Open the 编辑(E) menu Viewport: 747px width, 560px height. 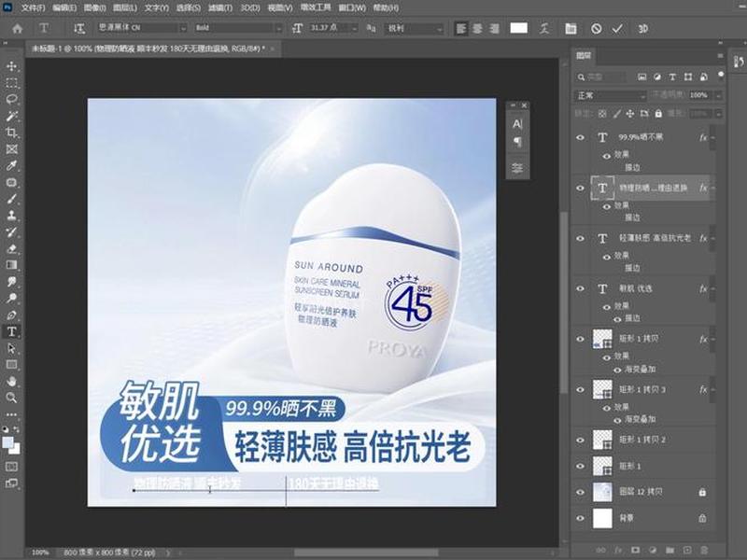click(x=64, y=7)
